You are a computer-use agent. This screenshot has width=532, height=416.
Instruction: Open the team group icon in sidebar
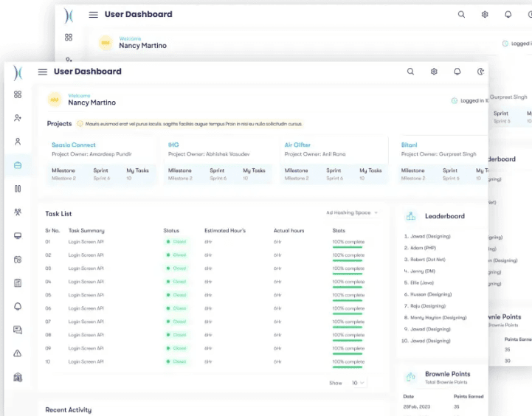pos(18,212)
